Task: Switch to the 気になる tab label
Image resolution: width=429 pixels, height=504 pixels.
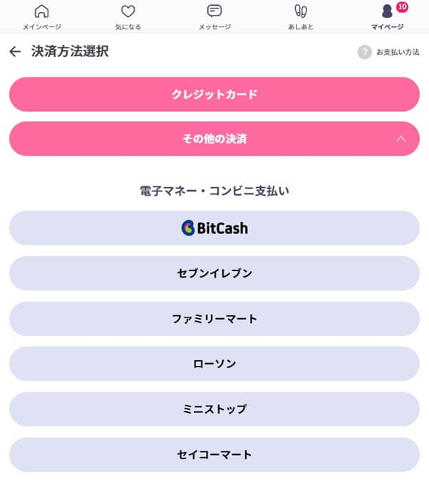Action: click(128, 27)
